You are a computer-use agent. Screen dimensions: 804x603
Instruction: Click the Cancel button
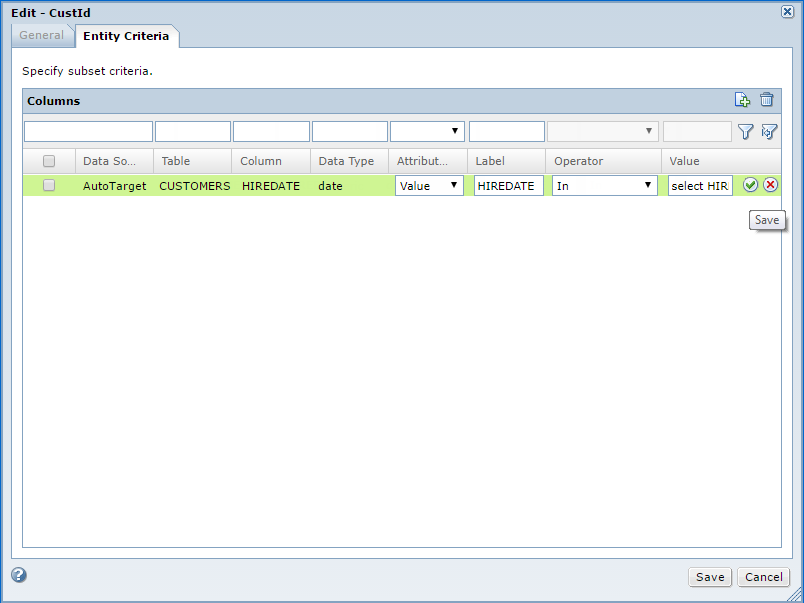[763, 577]
